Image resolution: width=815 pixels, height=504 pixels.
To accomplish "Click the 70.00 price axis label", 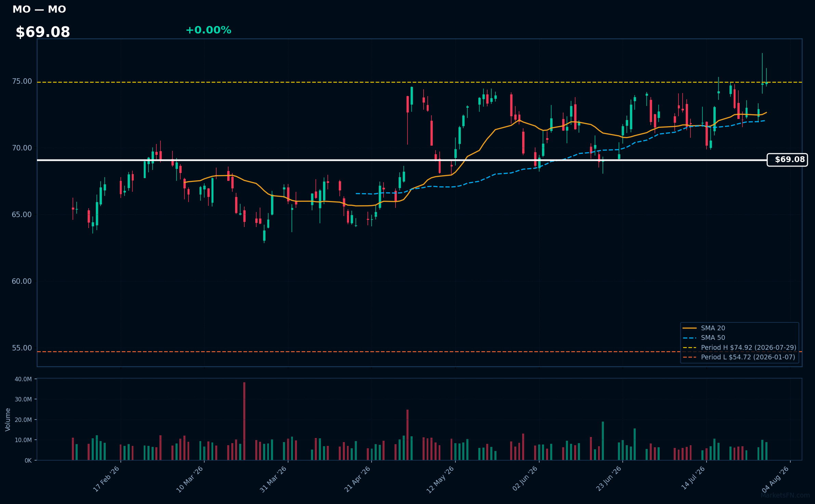I will (22, 148).
